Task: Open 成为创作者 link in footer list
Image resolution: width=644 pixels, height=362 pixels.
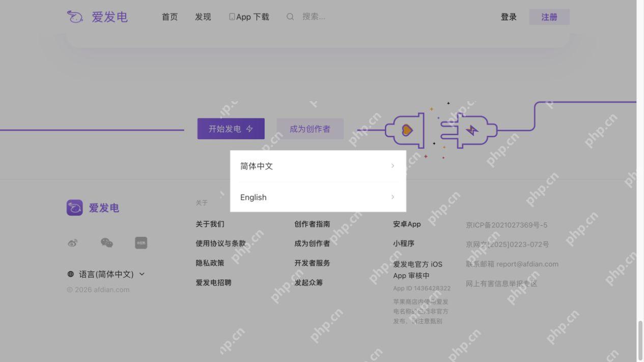Action: 312,244
